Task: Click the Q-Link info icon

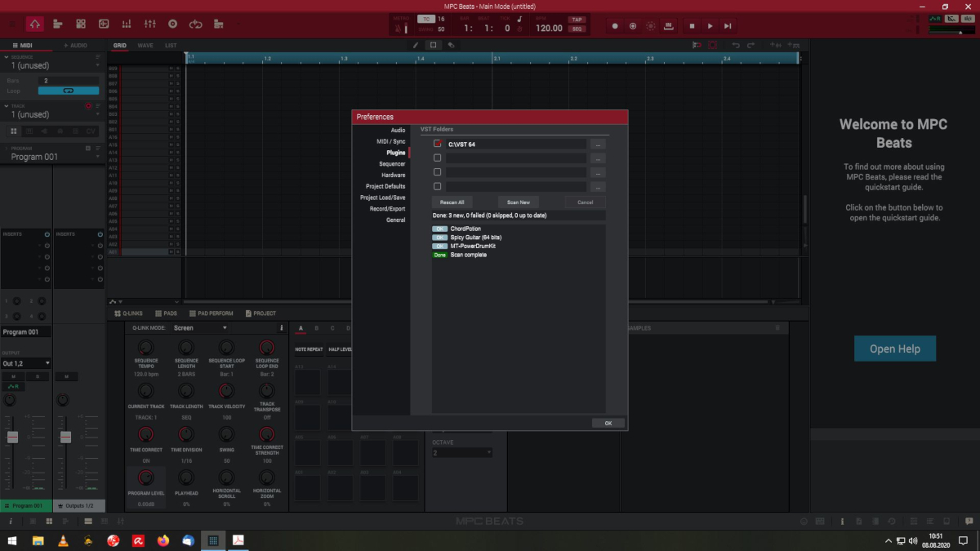Action: pos(282,328)
